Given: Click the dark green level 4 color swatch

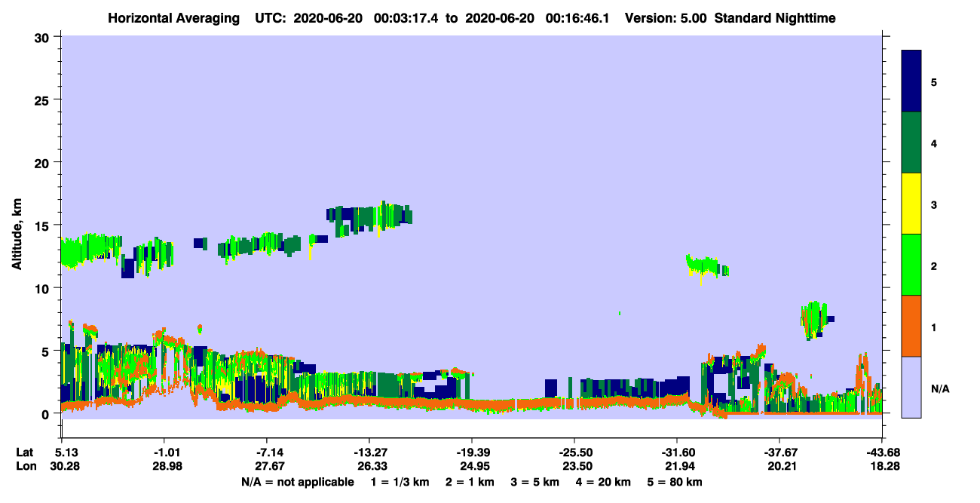Looking at the screenshot, I should [x=911, y=143].
